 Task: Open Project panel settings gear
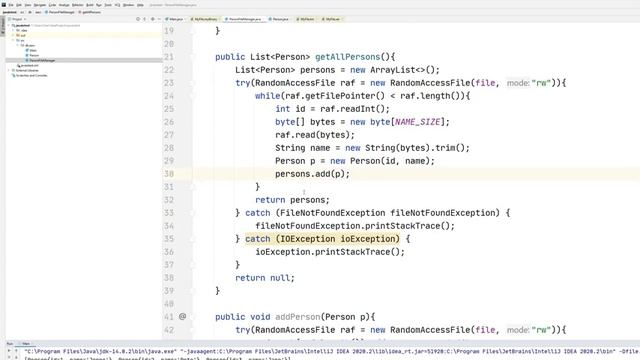pos(153,19)
